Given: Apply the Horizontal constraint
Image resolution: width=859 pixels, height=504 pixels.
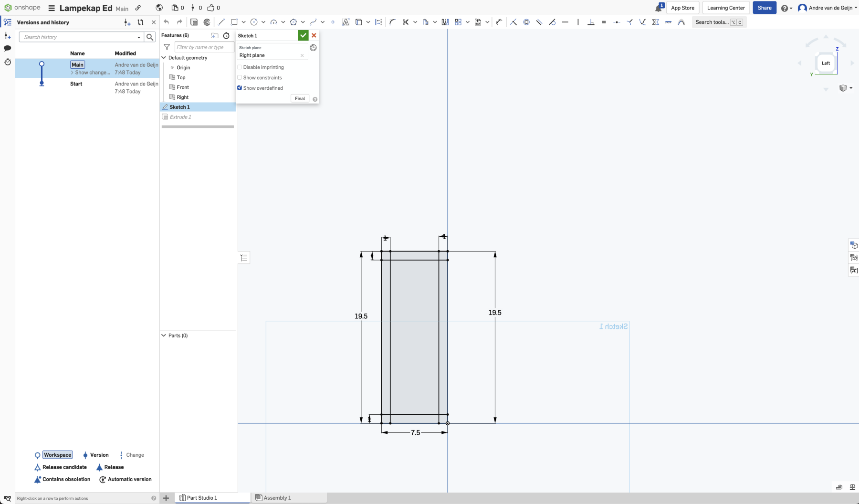Looking at the screenshot, I should (x=565, y=22).
